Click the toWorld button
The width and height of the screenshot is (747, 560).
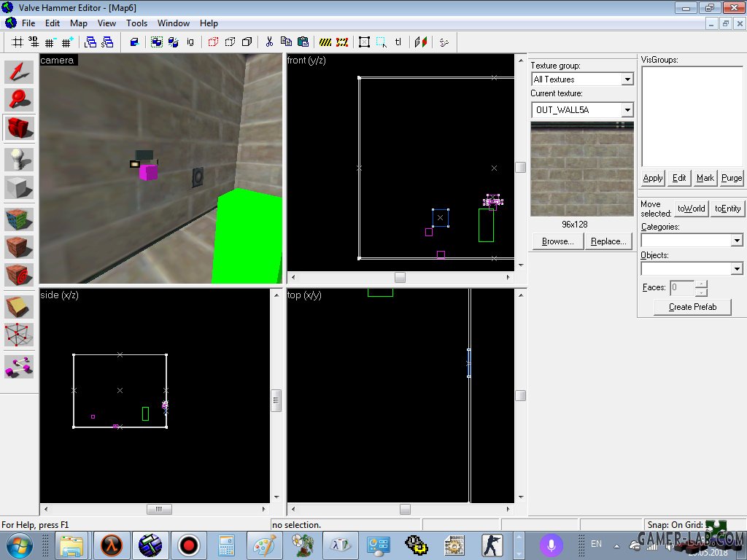tap(692, 209)
